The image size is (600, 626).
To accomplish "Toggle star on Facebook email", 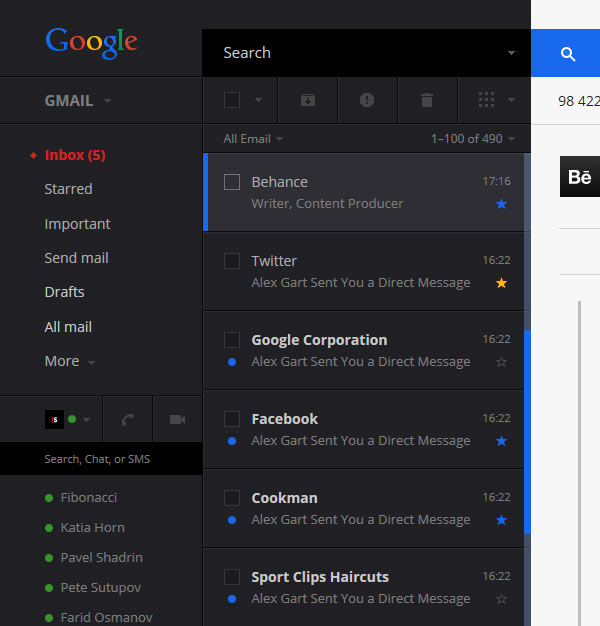I will click(x=501, y=441).
